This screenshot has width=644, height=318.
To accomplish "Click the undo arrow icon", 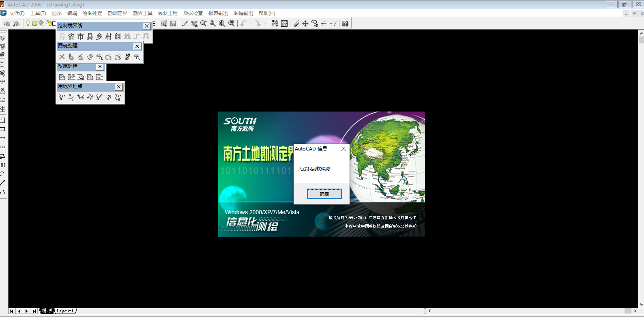I will pos(243,24).
